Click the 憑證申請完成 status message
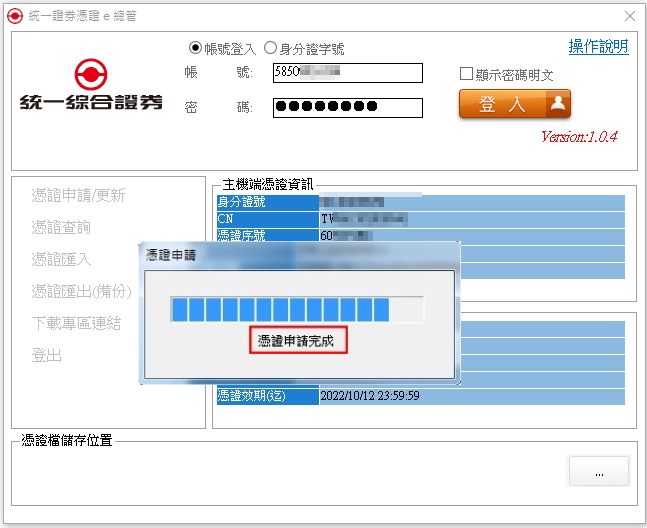The image size is (647, 528). click(296, 341)
